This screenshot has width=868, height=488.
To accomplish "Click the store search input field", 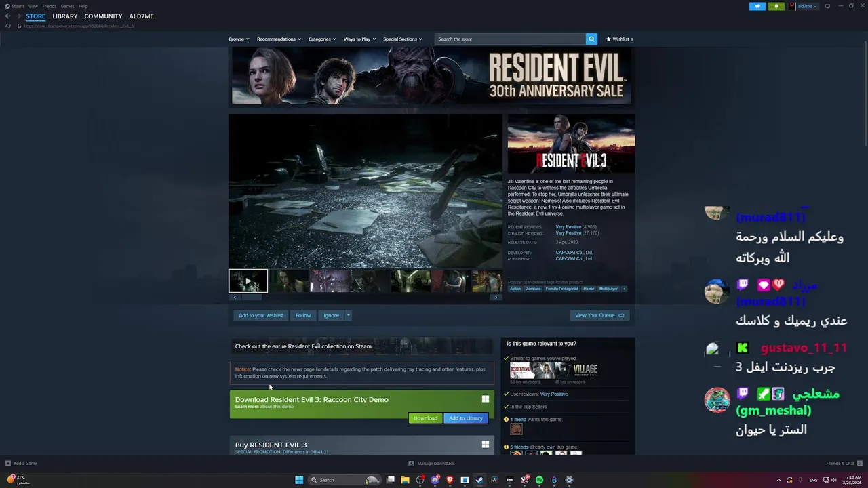I will 510,39.
